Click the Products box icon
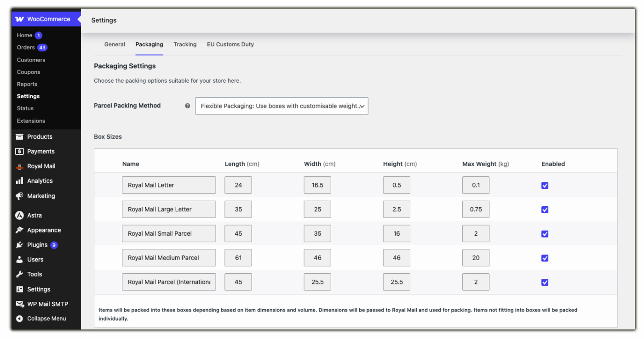This screenshot has width=644, height=339. [19, 137]
